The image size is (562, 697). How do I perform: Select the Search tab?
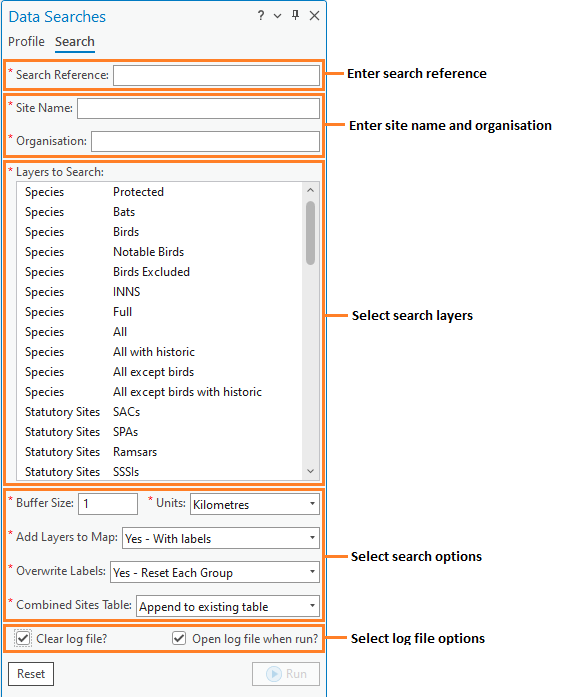pos(75,42)
